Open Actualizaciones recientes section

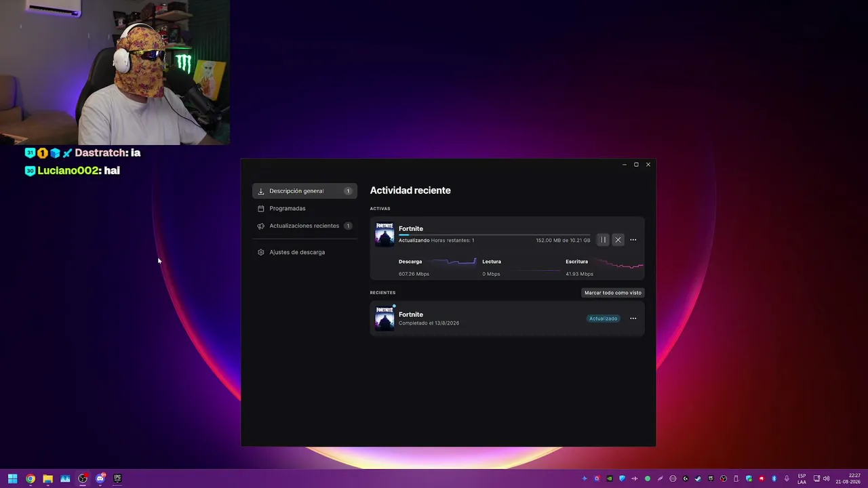coord(304,226)
